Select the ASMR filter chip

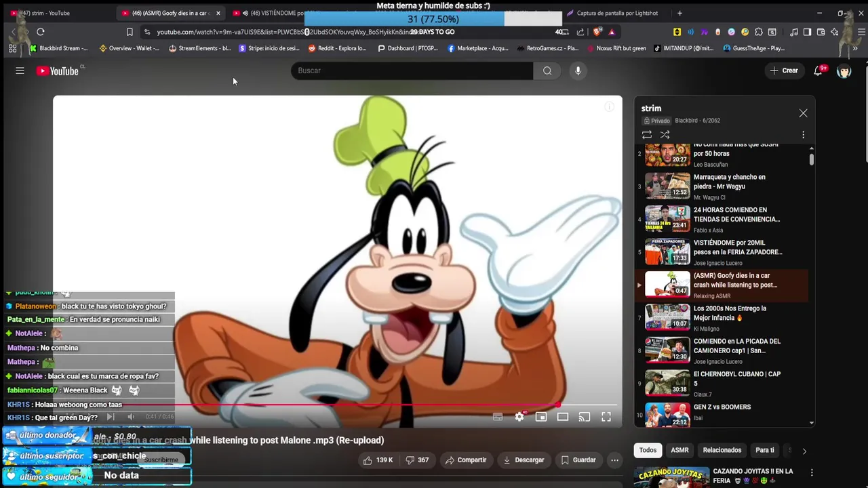tap(679, 450)
